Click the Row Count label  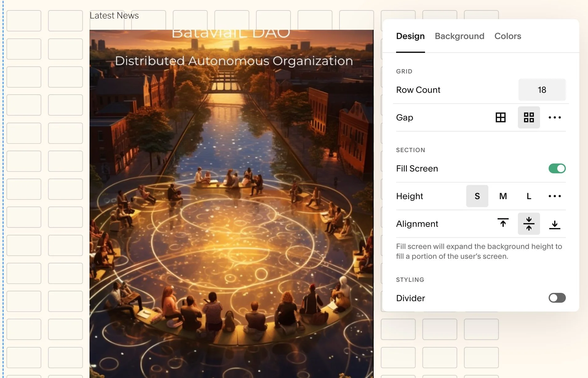tap(418, 90)
